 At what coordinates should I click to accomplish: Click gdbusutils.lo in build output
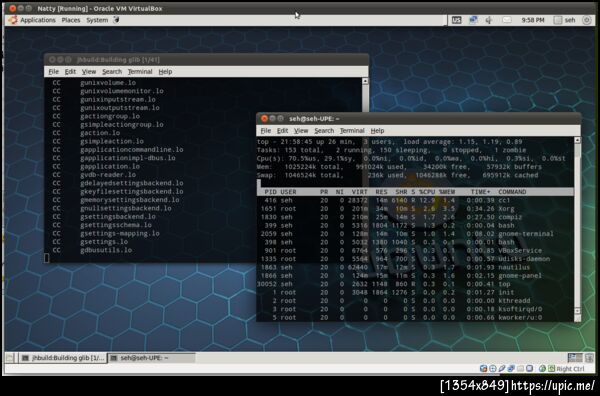click(106, 250)
